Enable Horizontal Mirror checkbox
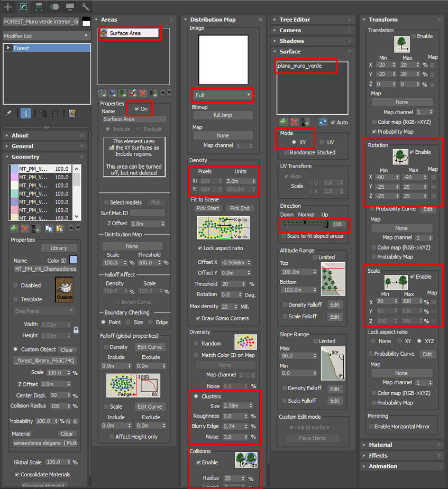Image resolution: width=448 pixels, height=489 pixels. [371, 426]
